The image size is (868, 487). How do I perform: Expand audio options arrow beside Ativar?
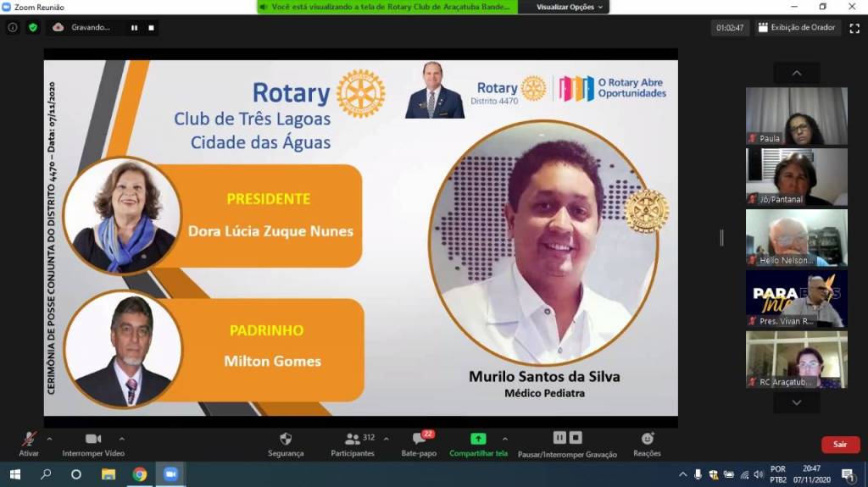point(49,439)
